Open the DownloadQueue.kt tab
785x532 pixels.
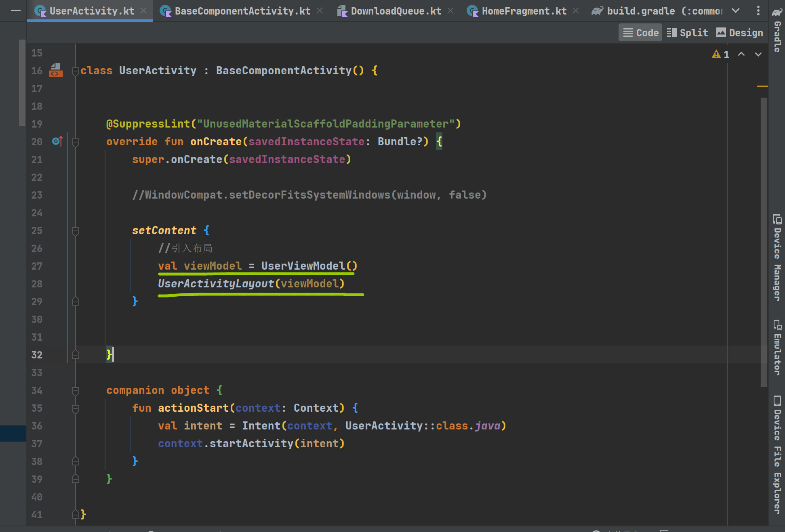click(396, 11)
